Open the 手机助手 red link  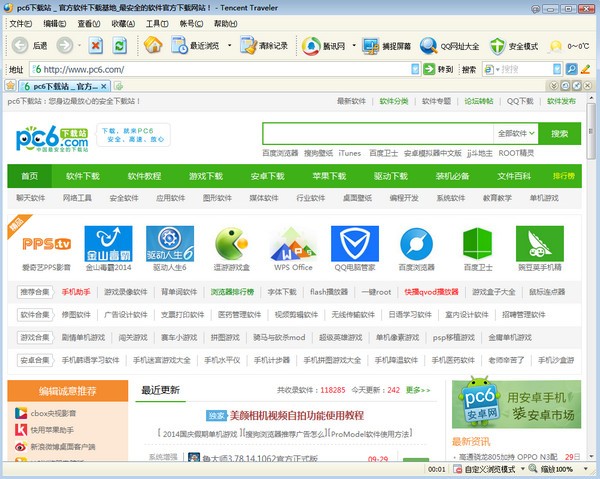tap(76, 292)
